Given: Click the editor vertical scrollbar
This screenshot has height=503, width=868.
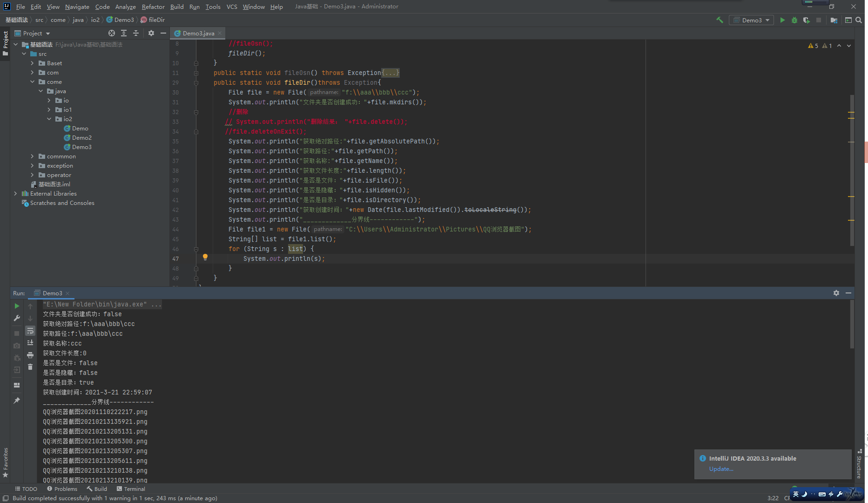Looking at the screenshot, I should coord(852,170).
